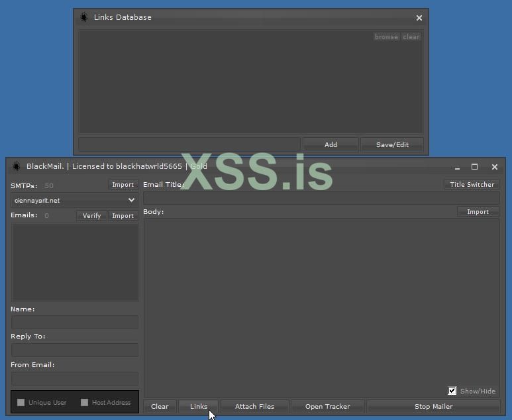Click the Clear button below the body
Viewport: 512px width, 420px height.
(160, 407)
